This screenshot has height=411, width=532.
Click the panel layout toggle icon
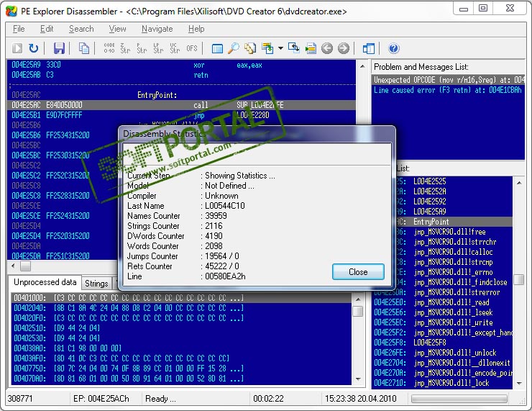[369, 48]
